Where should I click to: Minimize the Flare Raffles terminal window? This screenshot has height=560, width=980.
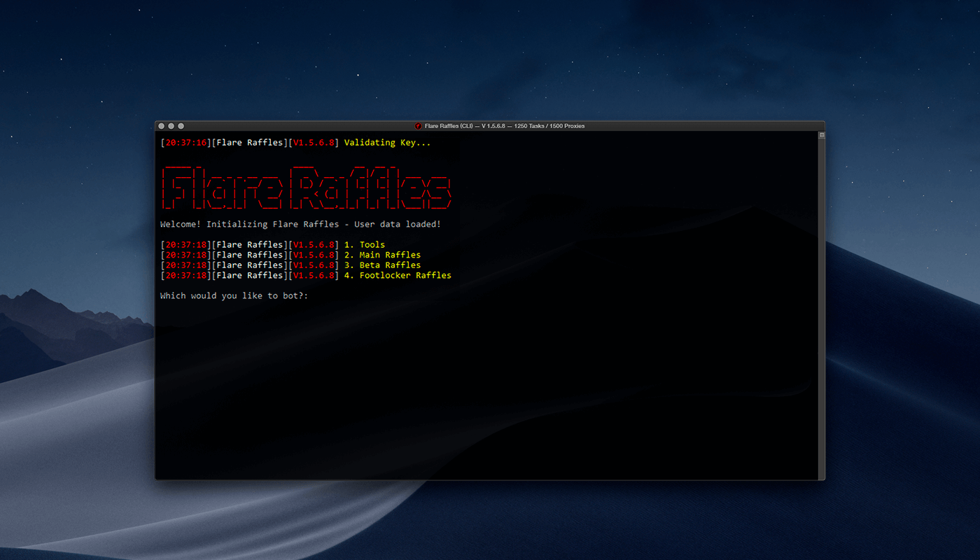click(171, 126)
